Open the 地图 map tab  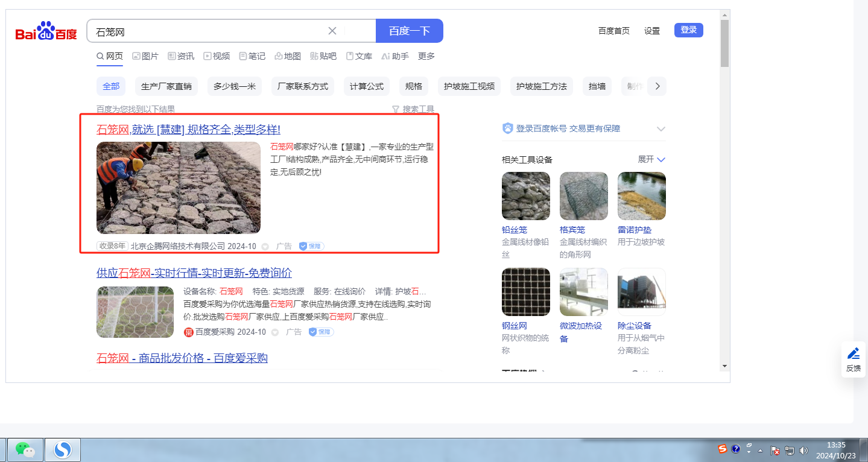tap(288, 56)
